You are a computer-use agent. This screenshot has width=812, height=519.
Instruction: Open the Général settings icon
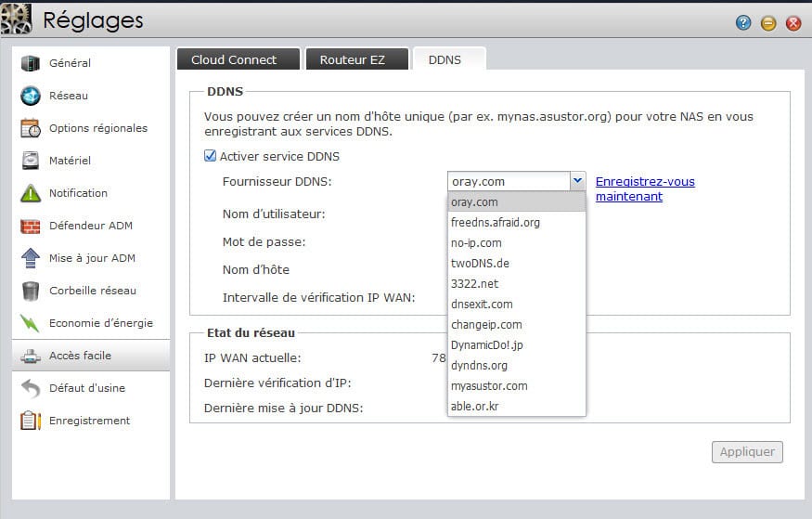[30, 63]
